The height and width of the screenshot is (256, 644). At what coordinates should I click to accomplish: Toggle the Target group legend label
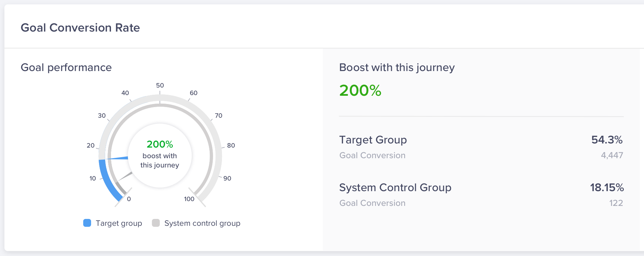tap(119, 223)
